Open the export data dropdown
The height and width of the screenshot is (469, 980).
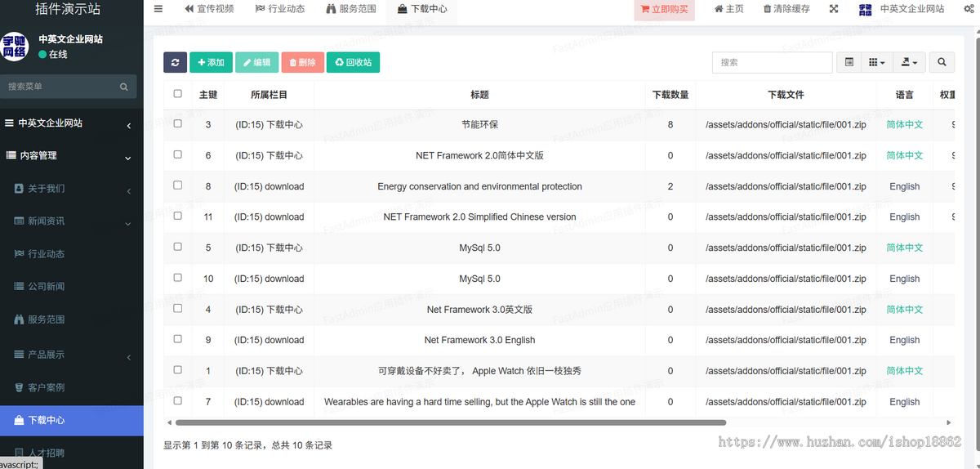pos(909,62)
